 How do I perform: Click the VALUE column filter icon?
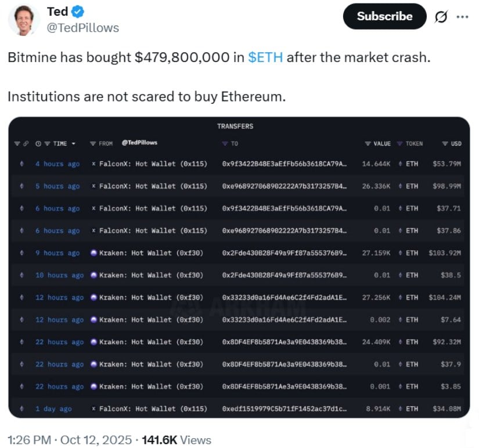click(x=368, y=143)
